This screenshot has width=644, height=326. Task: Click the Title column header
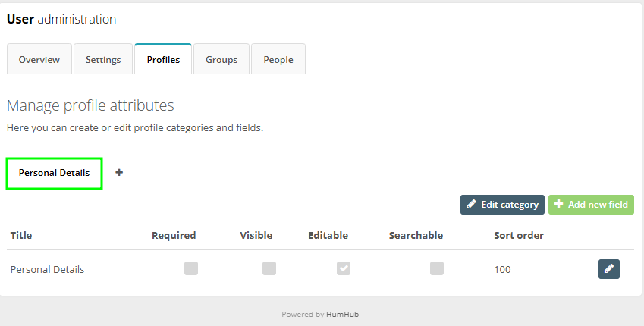tap(21, 235)
